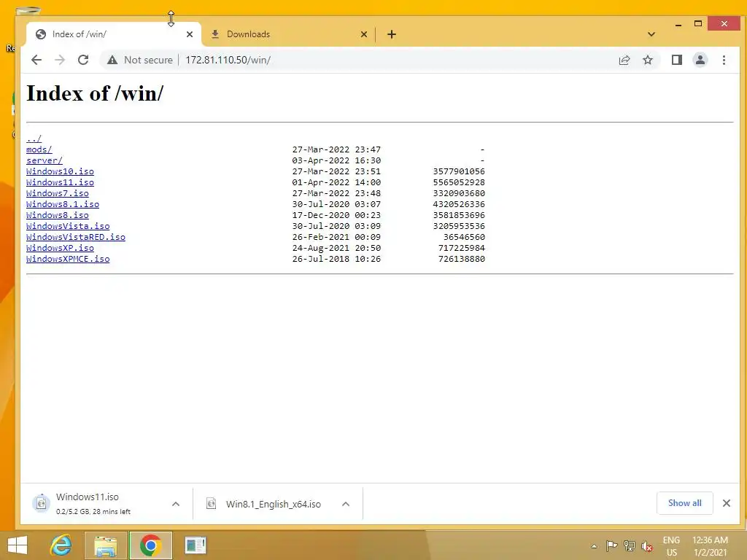Screen dimensions: 747x560
Task: Click the date 26-Jul-2018 10:26
Action: point(336,259)
